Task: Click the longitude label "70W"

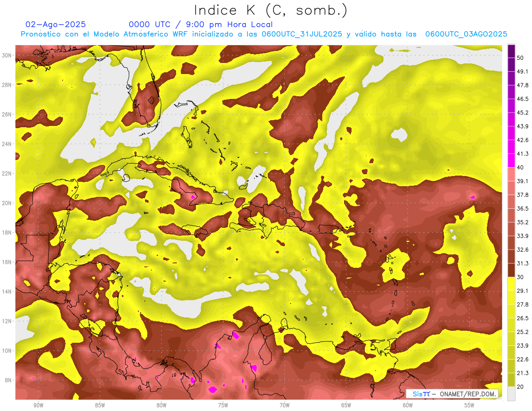Action: [285, 405]
